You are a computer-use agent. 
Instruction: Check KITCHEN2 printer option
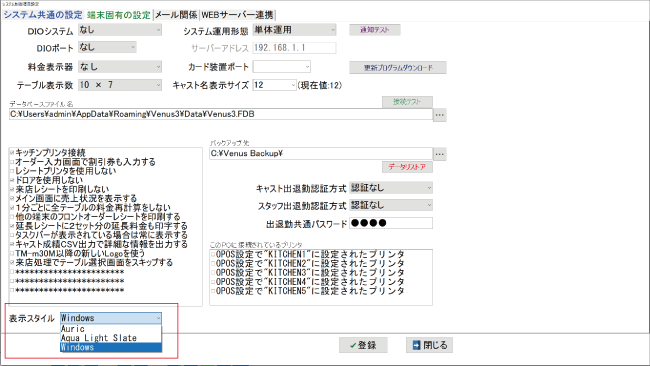(213, 263)
